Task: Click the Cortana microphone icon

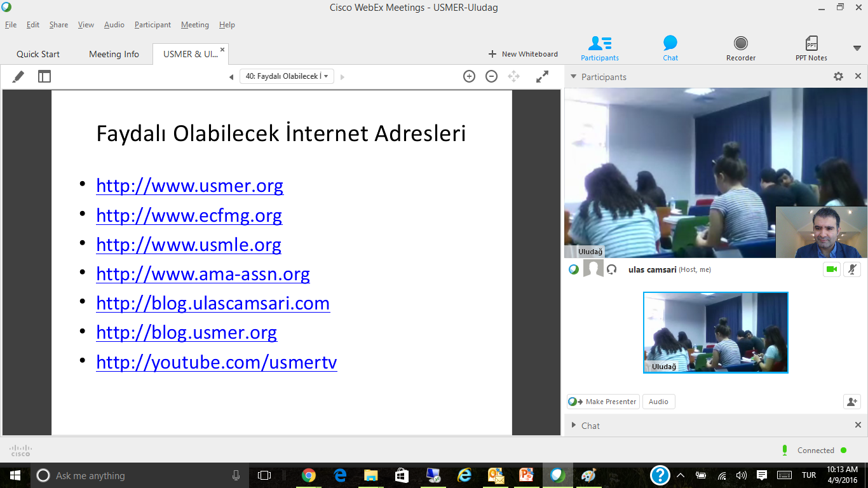Action: tap(236, 475)
